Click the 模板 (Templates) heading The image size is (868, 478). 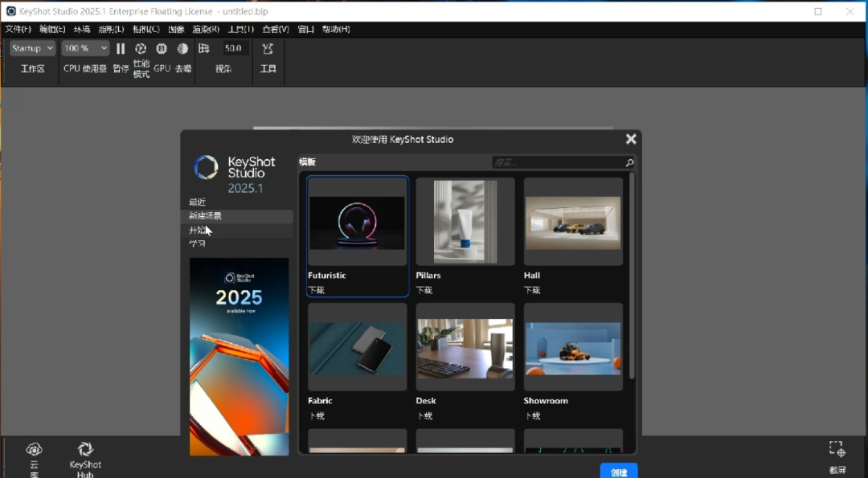pyautogui.click(x=307, y=162)
